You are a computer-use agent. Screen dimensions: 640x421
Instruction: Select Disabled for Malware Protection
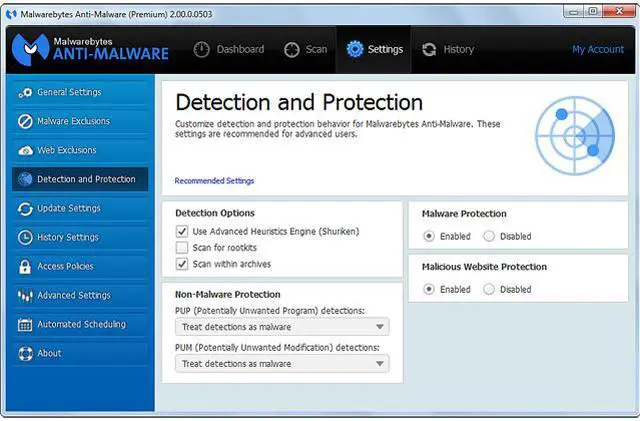(x=489, y=236)
